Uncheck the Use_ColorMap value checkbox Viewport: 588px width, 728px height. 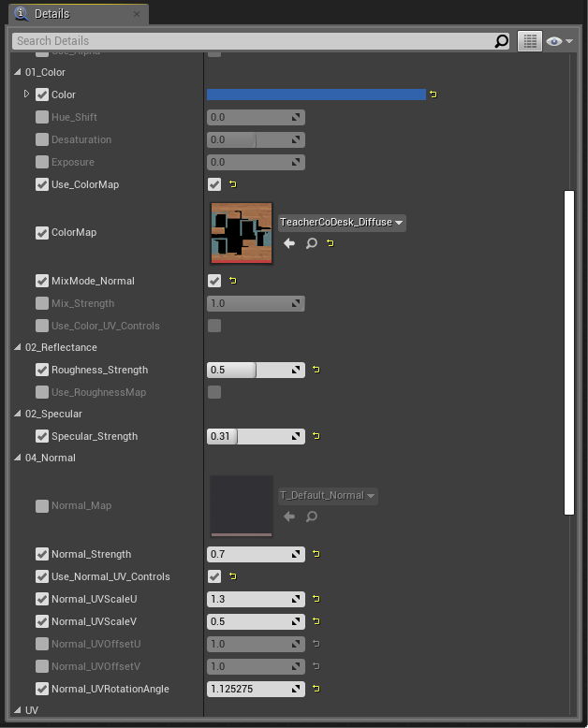click(214, 184)
